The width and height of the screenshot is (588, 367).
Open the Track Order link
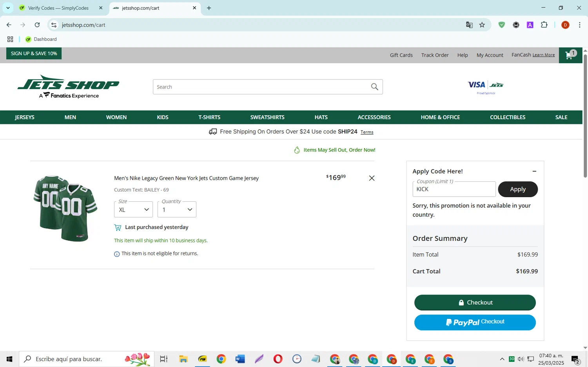[435, 55]
